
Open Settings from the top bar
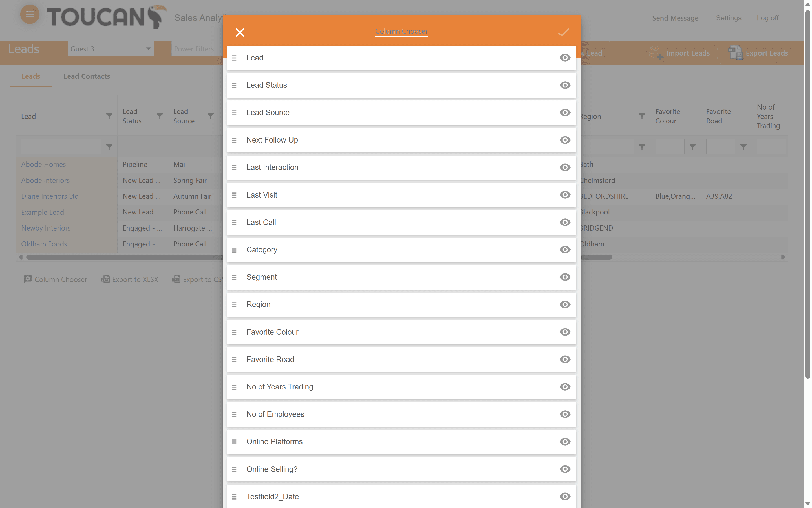click(x=729, y=18)
